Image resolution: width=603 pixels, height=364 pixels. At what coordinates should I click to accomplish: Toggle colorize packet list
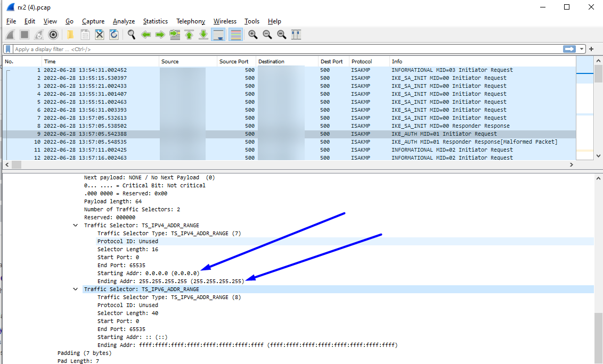click(x=235, y=34)
